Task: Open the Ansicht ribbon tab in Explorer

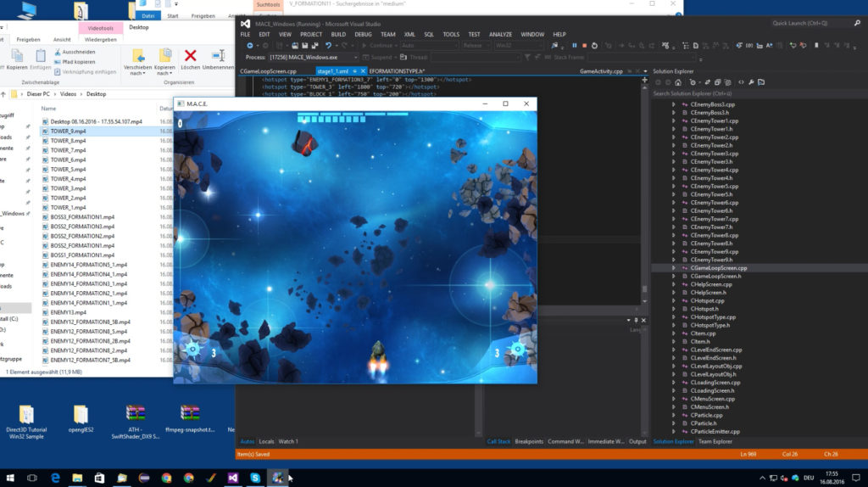Action: pos(62,40)
